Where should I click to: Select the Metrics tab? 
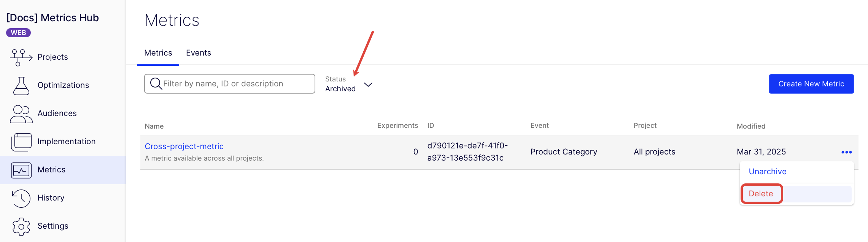tap(158, 53)
